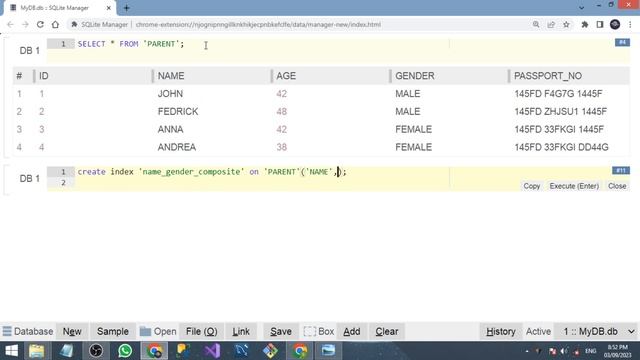Screen dimensions: 640x360
Task: Share this page via address bar icon
Action: click(551, 24)
